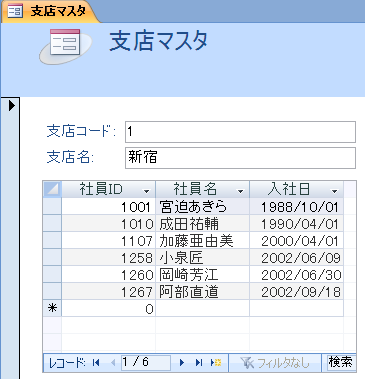Click the date cell 1988/10/01
The image size is (365, 379).
(297, 207)
